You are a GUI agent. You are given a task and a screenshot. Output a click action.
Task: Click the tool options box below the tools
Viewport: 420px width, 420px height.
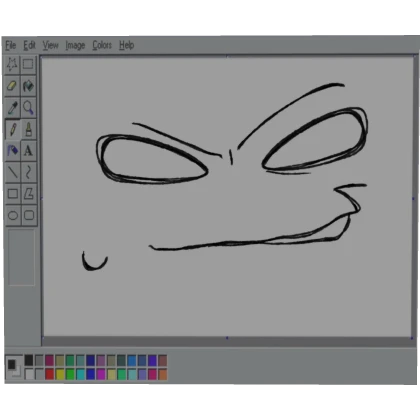click(x=21, y=257)
